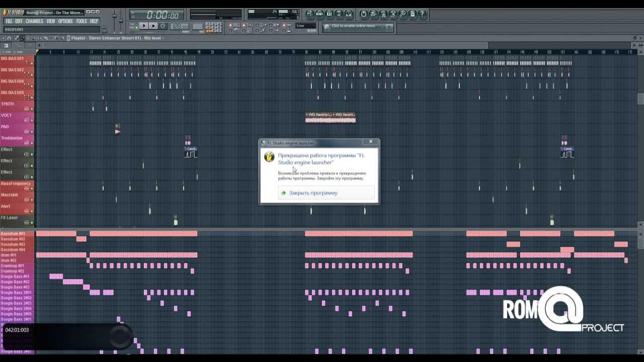Toggle mute on BIG BASS02 track
644x362 pixels.
pos(31,75)
